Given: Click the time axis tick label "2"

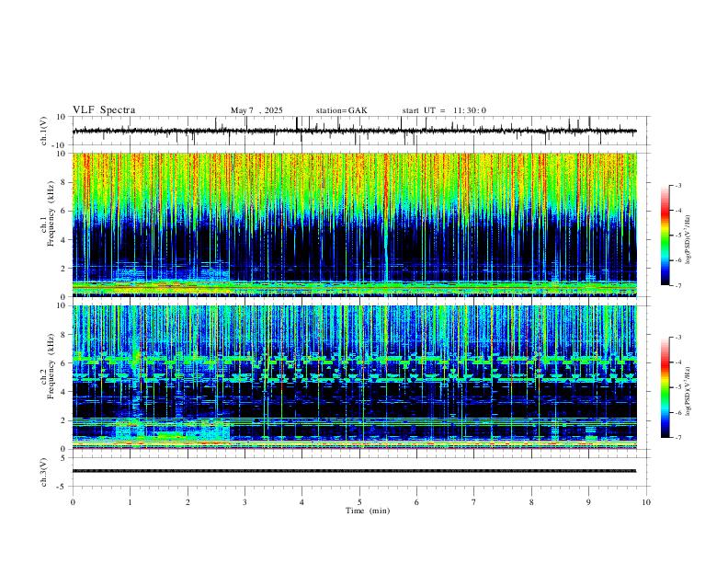Looking at the screenshot, I should pyautogui.click(x=188, y=502).
